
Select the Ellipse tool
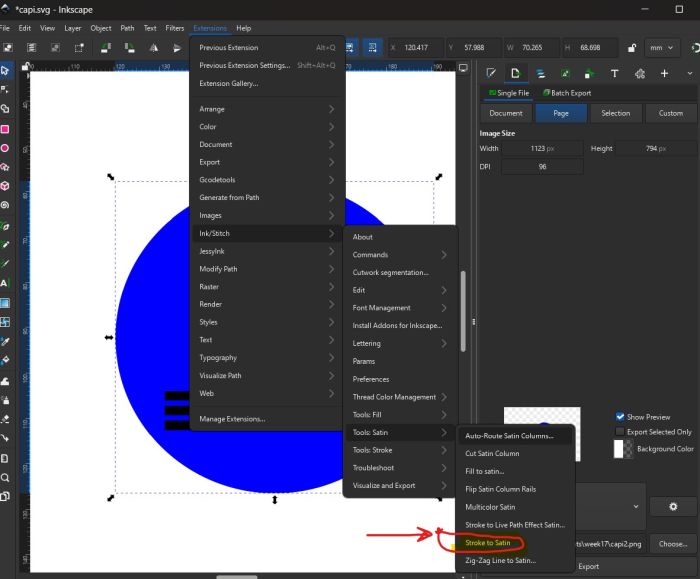[x=5, y=148]
